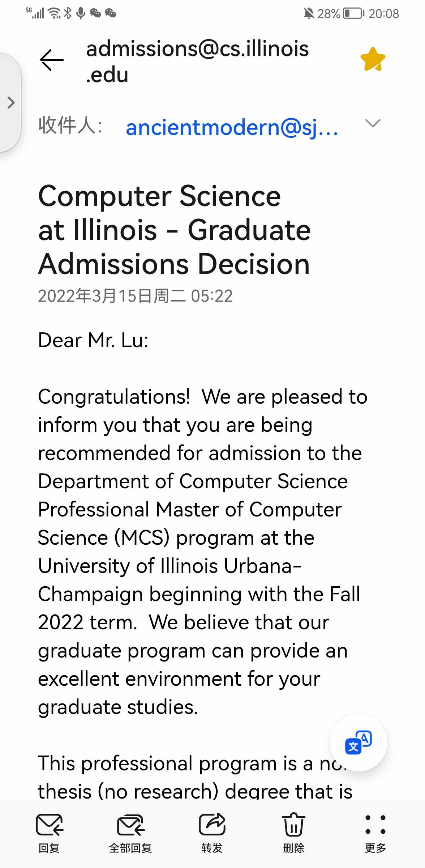Tap the microphone status bar icon
Screen dimensions: 425x868
[x=81, y=13]
